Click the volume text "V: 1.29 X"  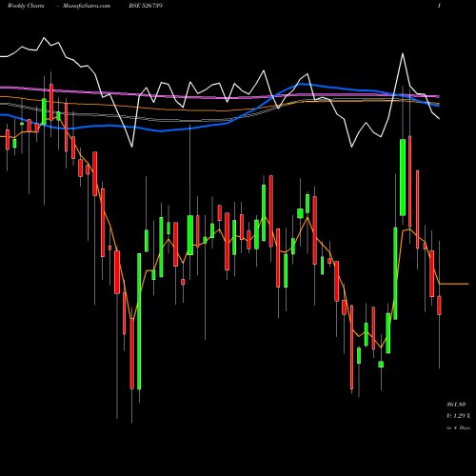(x=459, y=416)
